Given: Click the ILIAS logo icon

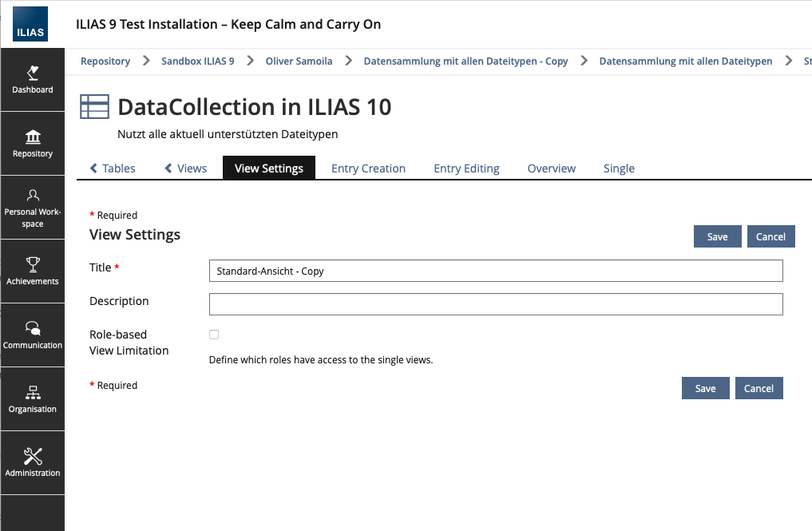Looking at the screenshot, I should pyautogui.click(x=30, y=24).
